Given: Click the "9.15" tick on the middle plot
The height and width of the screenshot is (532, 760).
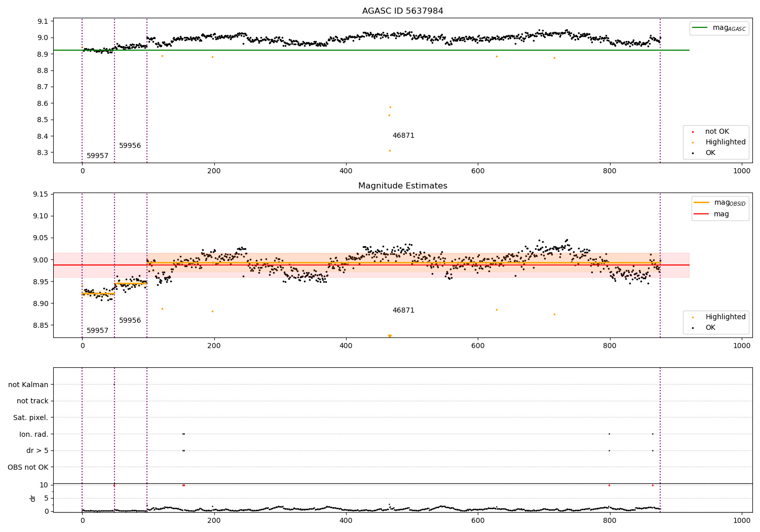Looking at the screenshot, I should [41, 195].
